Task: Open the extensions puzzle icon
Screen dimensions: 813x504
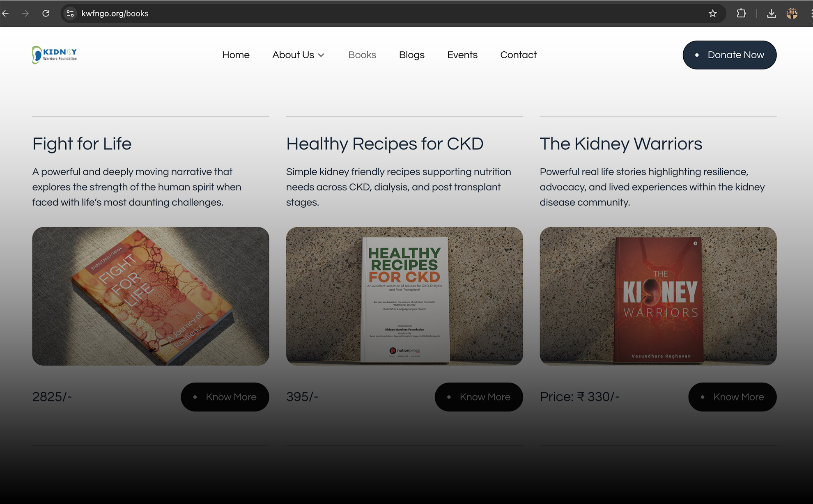Action: click(741, 14)
